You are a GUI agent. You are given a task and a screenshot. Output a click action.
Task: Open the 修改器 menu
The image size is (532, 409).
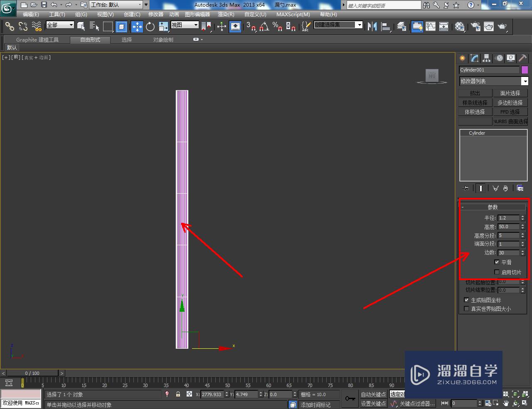156,15
